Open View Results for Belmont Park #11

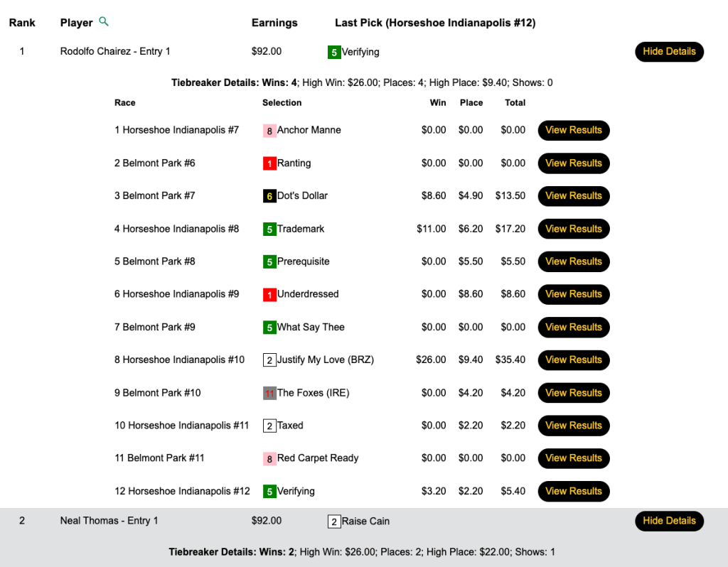coord(574,458)
